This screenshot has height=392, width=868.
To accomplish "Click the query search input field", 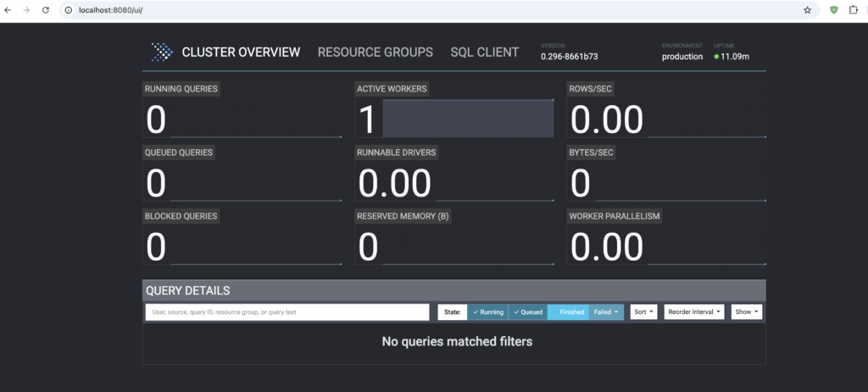I will click(x=287, y=312).
